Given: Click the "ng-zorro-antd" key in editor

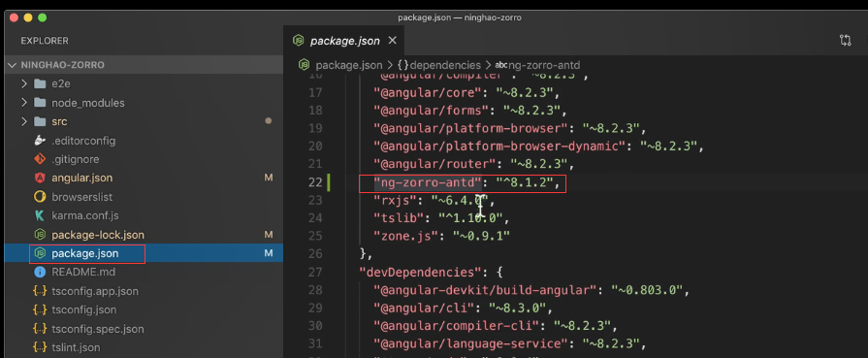Looking at the screenshot, I should point(428,182).
